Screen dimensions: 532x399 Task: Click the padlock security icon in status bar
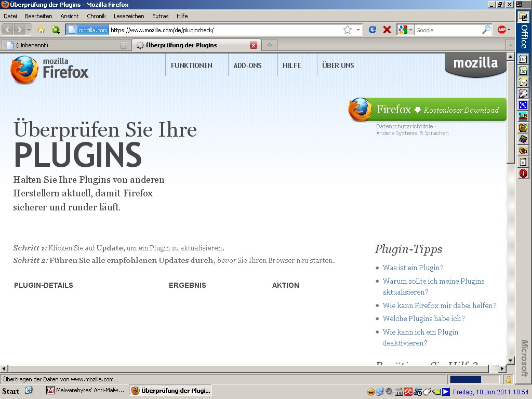tap(508, 379)
